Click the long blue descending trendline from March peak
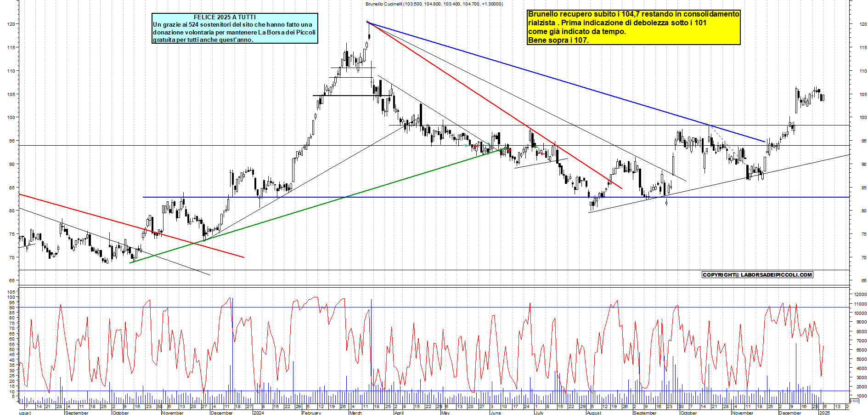Screen dimensions: 868x415 pos(566,81)
